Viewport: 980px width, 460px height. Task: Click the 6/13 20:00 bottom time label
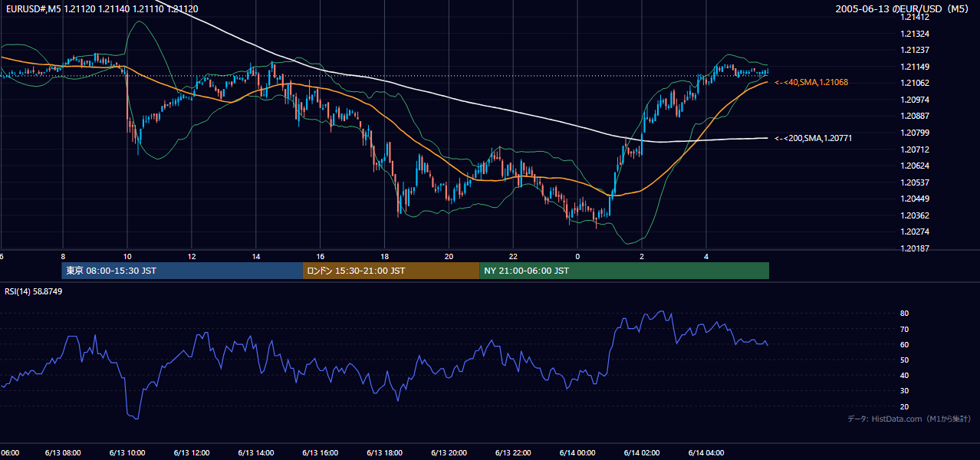449,452
